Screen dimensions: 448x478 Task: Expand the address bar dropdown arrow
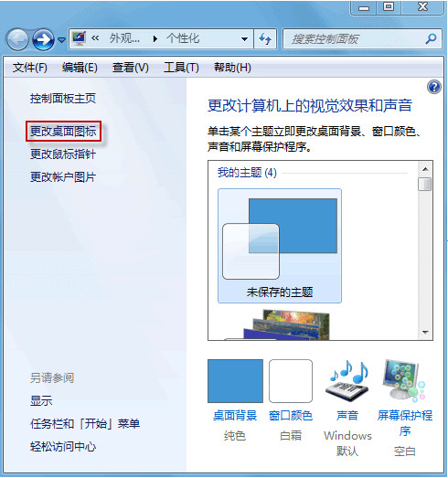point(244,39)
